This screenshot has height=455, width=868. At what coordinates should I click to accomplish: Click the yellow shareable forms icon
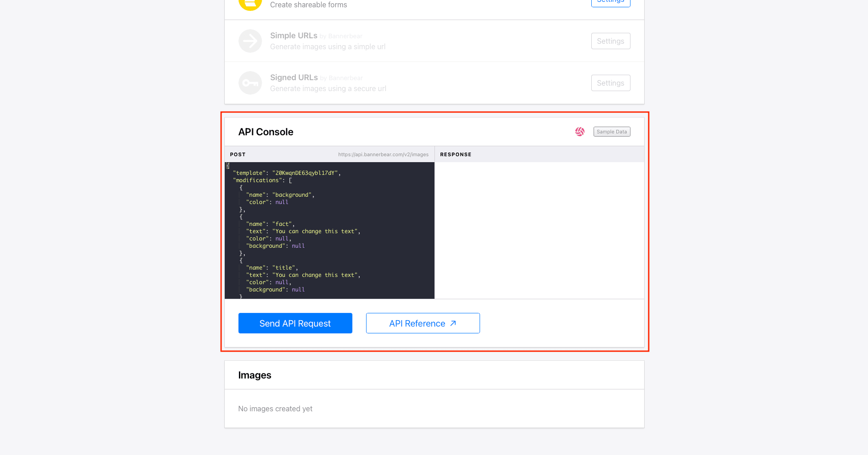pyautogui.click(x=250, y=3)
